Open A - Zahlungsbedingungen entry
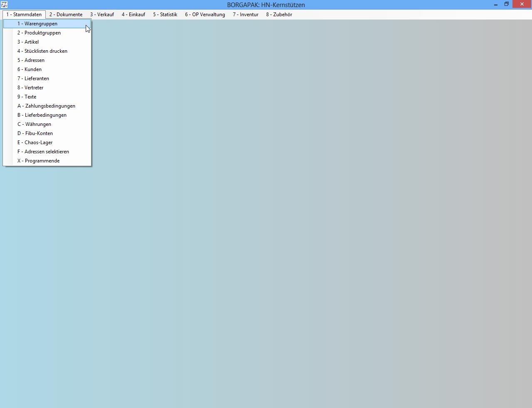Image resolution: width=532 pixels, height=408 pixels. (47, 106)
